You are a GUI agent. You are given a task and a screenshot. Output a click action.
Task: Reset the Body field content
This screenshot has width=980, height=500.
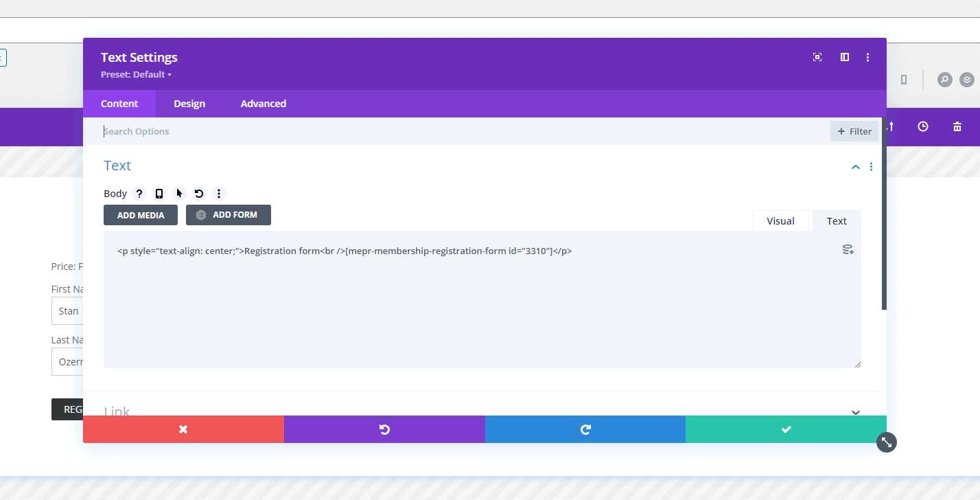199,194
